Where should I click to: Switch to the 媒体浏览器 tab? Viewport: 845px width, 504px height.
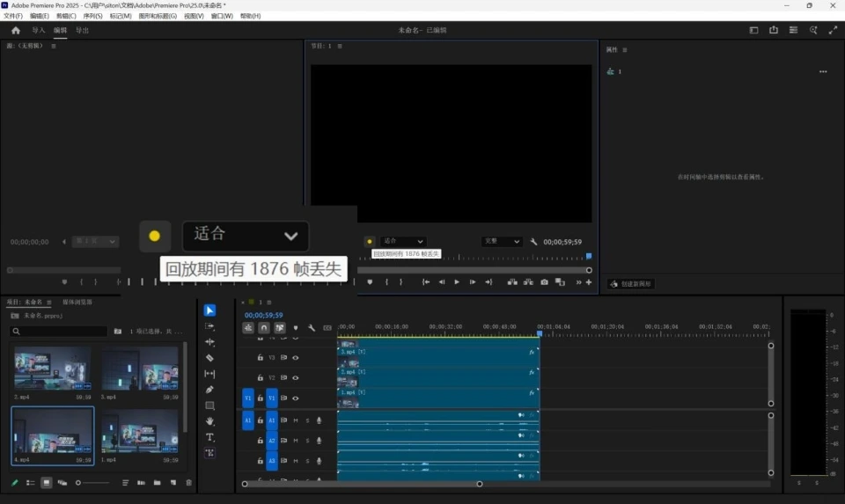[77, 302]
